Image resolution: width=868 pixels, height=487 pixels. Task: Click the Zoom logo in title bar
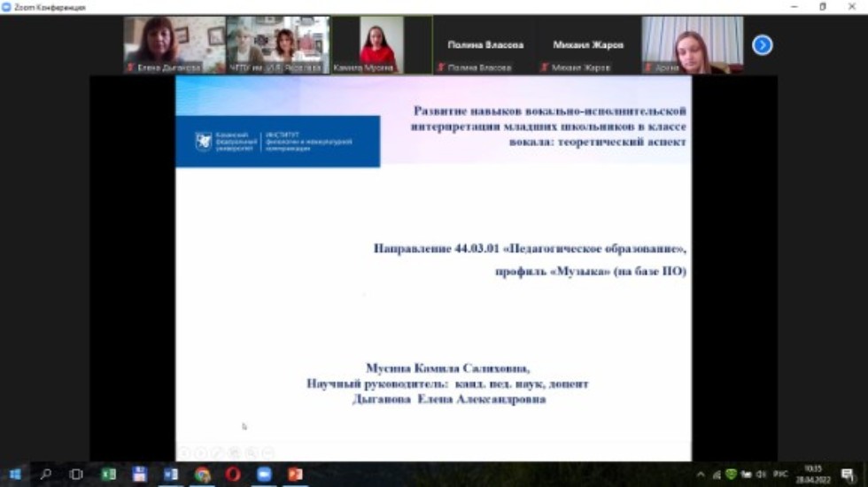pyautogui.click(x=6, y=7)
